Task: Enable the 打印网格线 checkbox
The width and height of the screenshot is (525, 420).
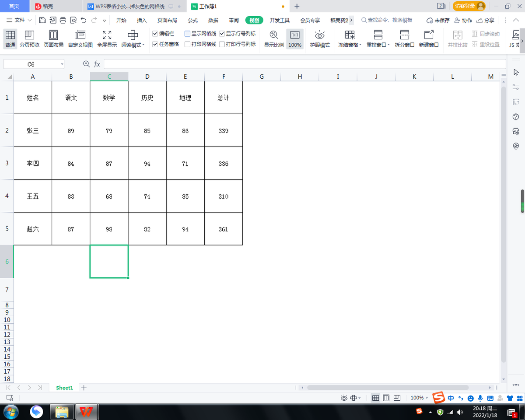Action: coord(187,44)
